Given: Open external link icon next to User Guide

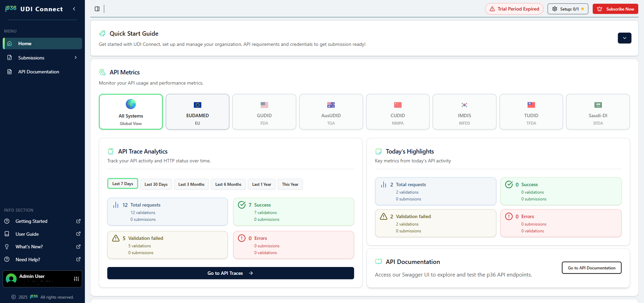Looking at the screenshot, I should [x=78, y=234].
